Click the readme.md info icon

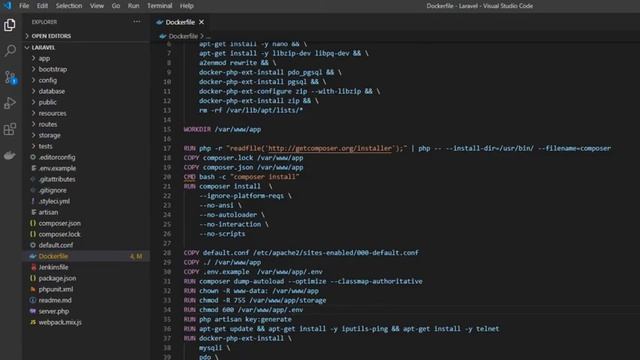click(33, 300)
